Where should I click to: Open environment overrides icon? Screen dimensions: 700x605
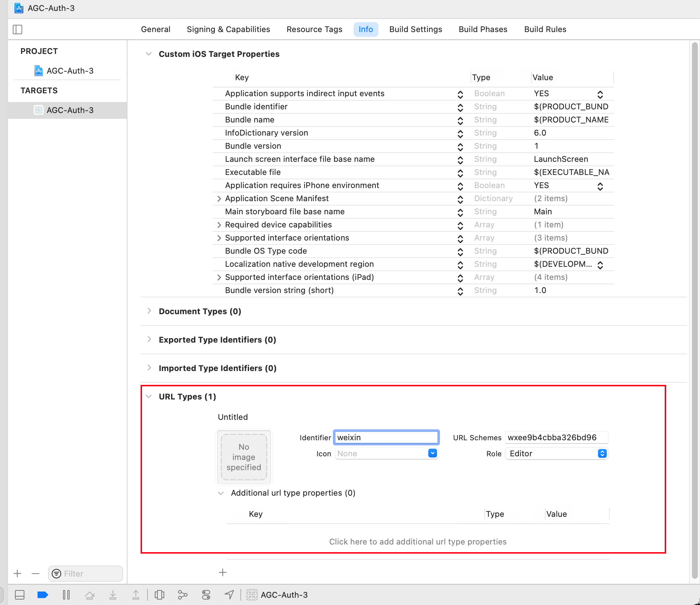click(x=206, y=595)
